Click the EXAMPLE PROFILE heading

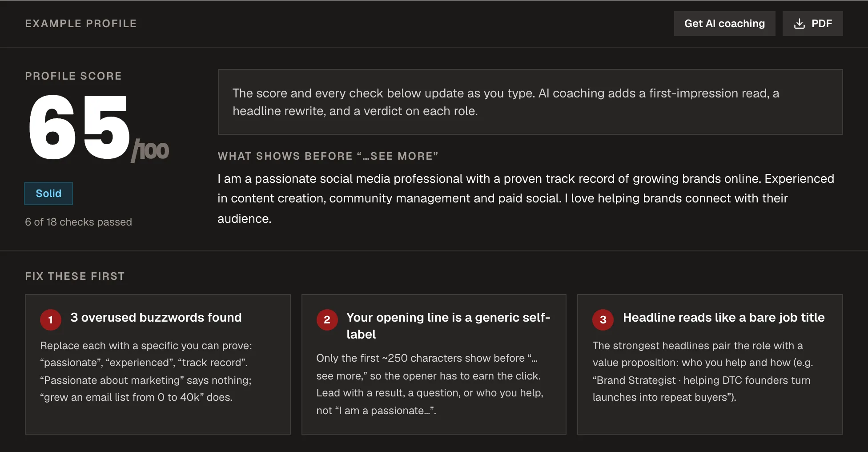click(81, 24)
